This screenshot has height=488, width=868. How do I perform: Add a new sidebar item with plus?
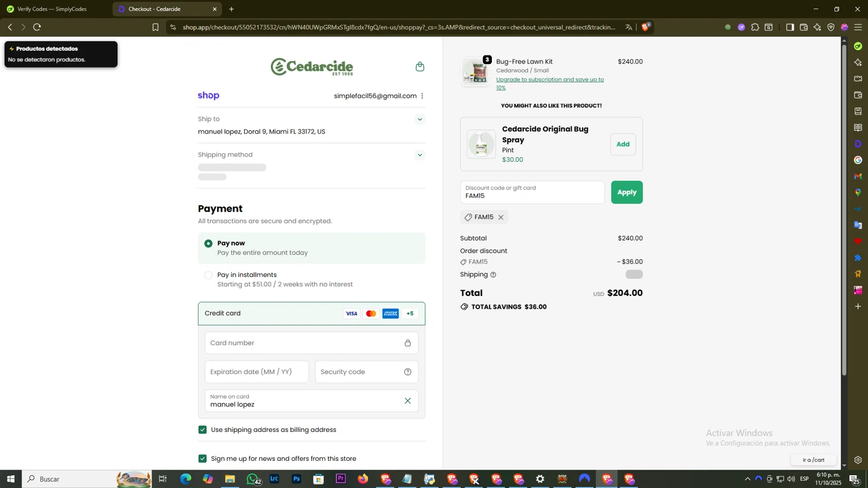pyautogui.click(x=858, y=306)
